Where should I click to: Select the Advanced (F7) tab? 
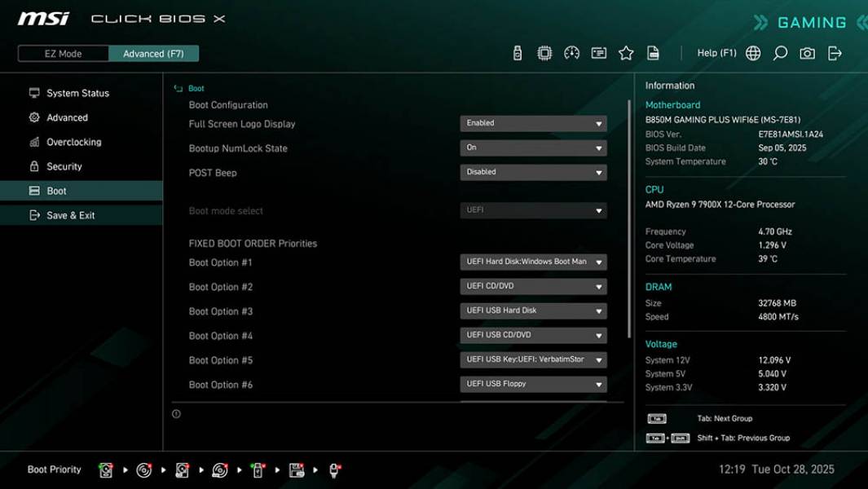(x=153, y=53)
